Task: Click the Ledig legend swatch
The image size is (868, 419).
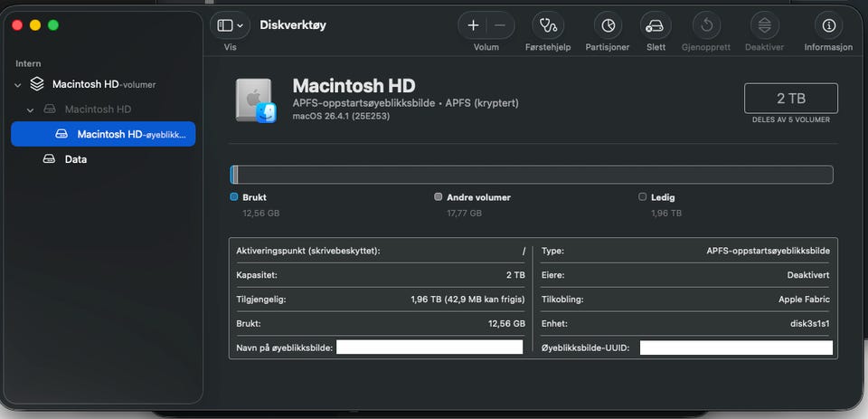Action: pos(642,196)
